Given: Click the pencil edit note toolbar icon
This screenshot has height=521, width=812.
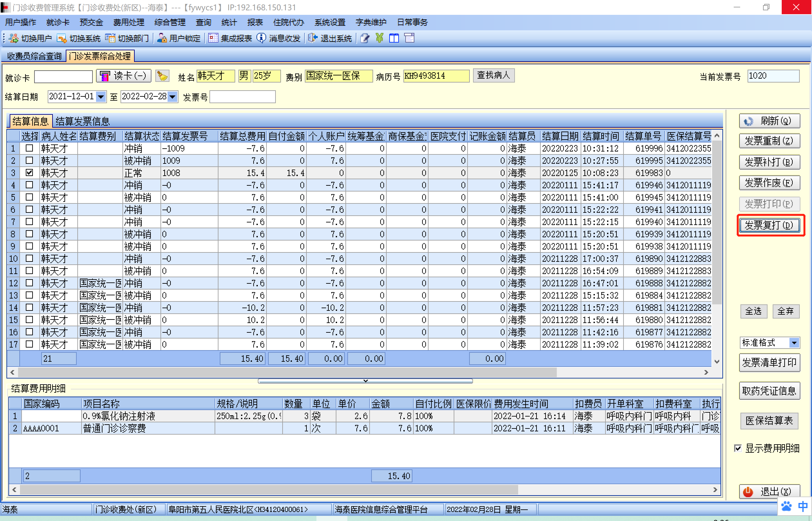Looking at the screenshot, I should 364,38.
